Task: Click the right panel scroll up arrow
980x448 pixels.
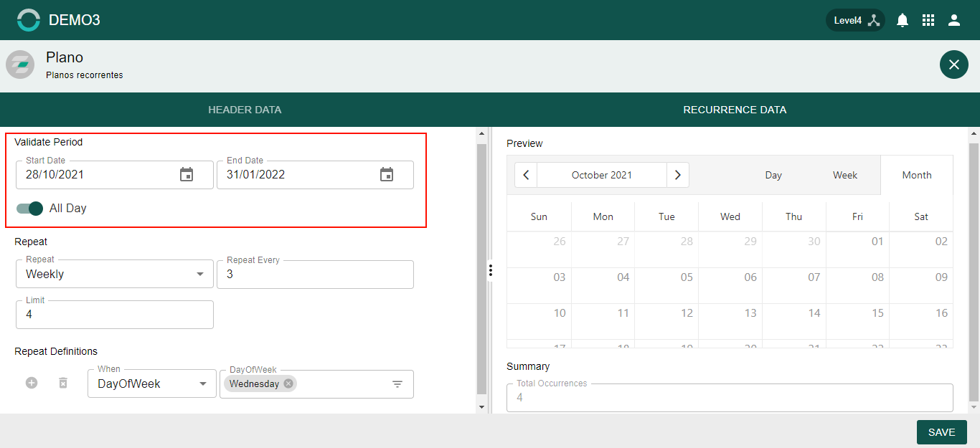Action: pyautogui.click(x=974, y=134)
